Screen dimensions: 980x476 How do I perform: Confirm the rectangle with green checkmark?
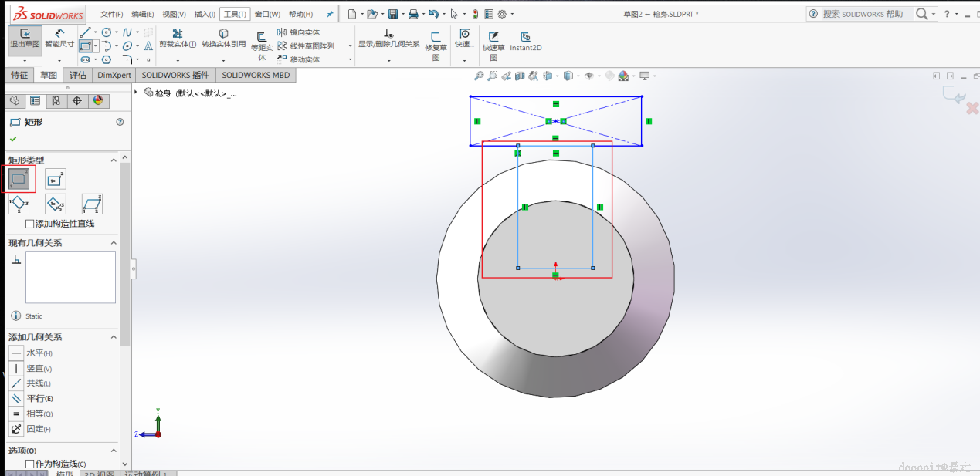[13, 139]
